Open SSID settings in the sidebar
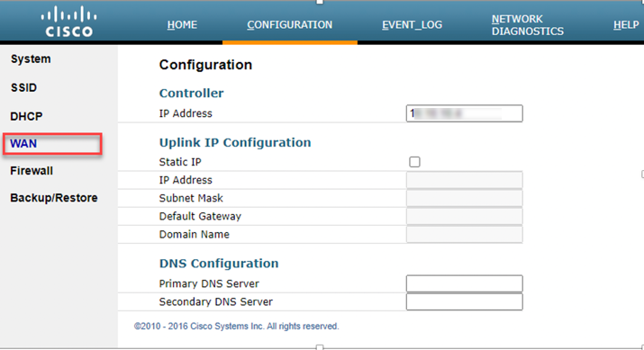Image resolution: width=644 pixels, height=350 pixels. [x=23, y=87]
